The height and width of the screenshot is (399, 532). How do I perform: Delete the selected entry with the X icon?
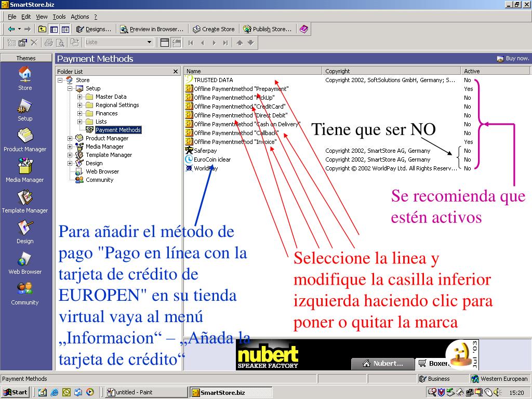(x=34, y=43)
